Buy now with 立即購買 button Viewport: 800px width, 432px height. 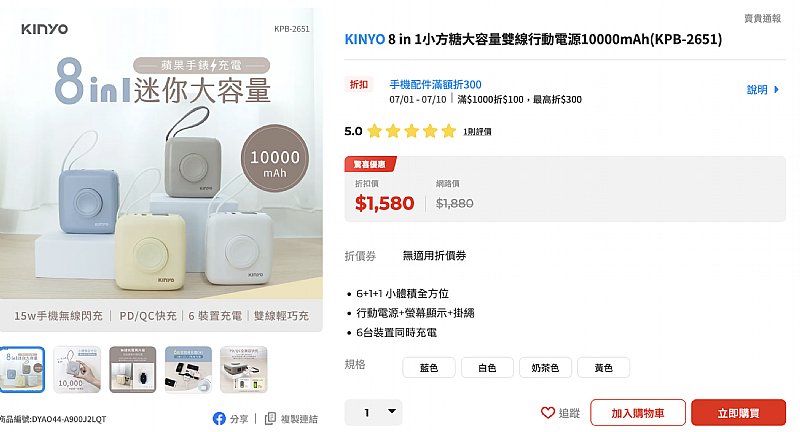click(738, 413)
